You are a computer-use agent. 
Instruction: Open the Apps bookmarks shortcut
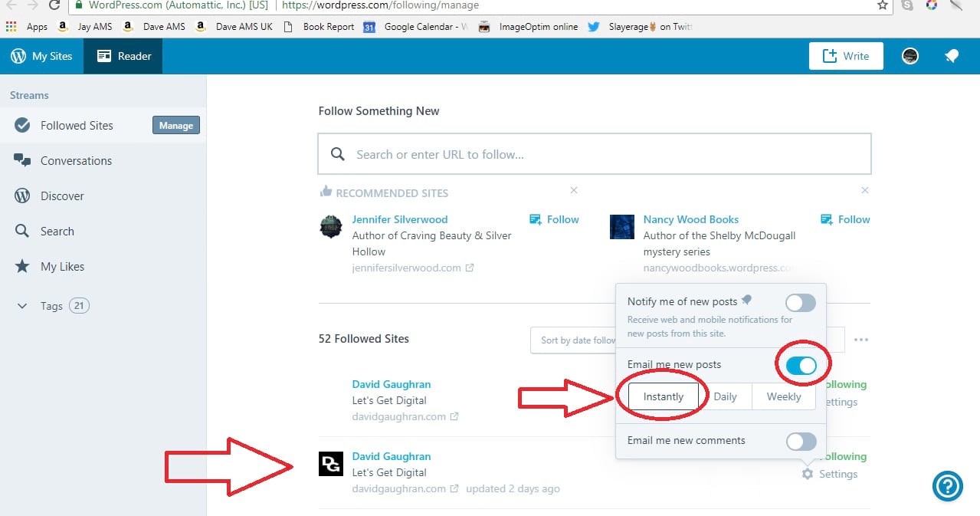click(27, 26)
